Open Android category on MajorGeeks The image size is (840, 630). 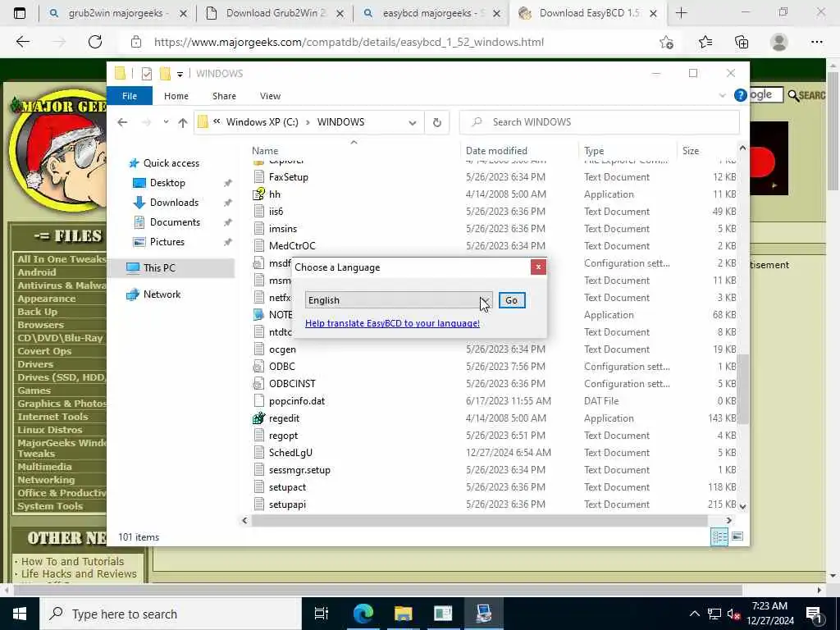pyautogui.click(x=36, y=272)
